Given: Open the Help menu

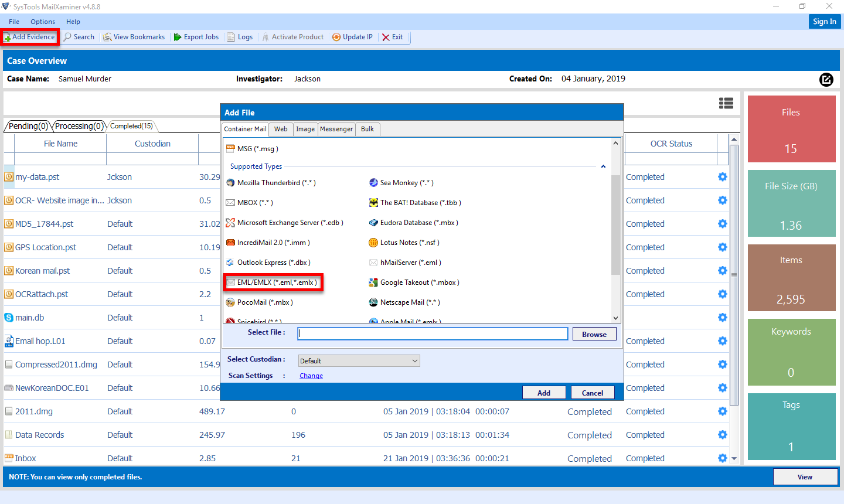Looking at the screenshot, I should (73, 22).
